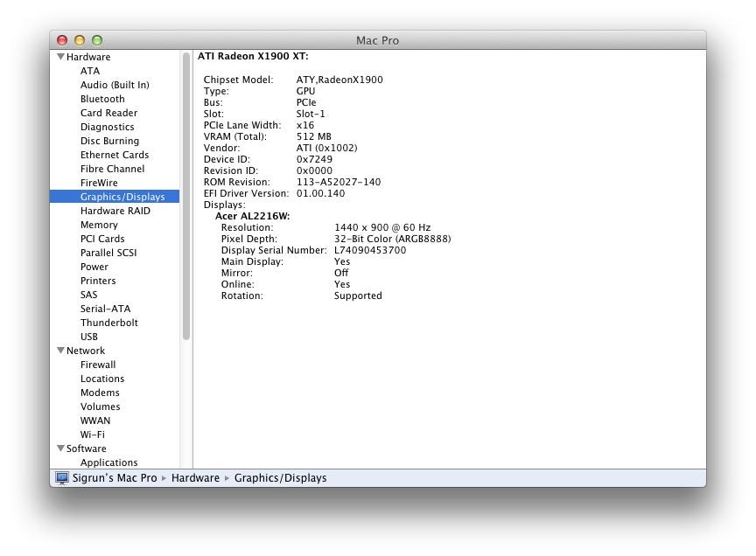Click the green zoom window button
756x556 pixels.
[x=97, y=40]
